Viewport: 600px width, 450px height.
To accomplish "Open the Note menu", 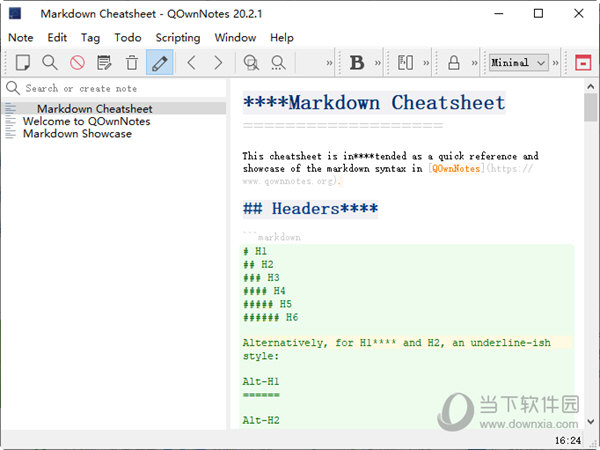I will click(21, 38).
